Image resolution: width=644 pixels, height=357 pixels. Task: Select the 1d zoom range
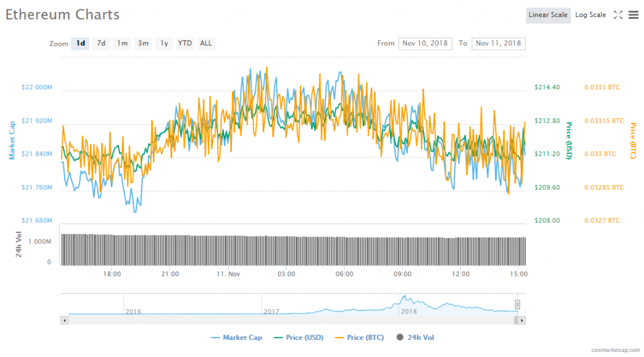click(80, 43)
